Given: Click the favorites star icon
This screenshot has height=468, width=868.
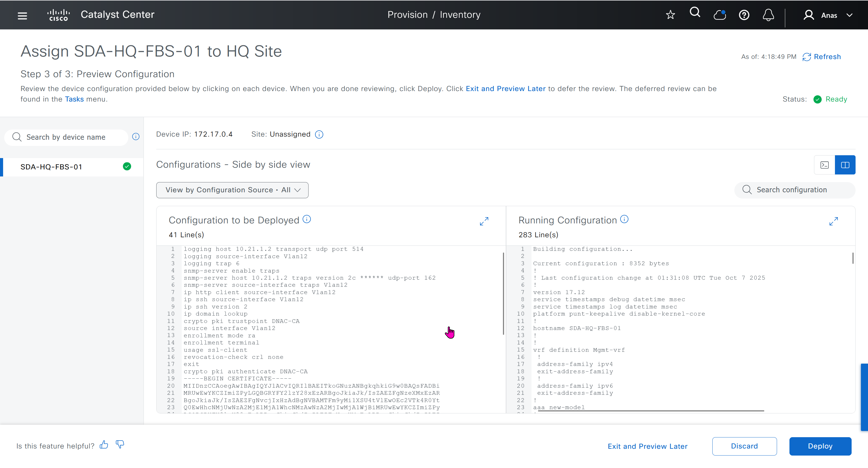Looking at the screenshot, I should tap(670, 15).
